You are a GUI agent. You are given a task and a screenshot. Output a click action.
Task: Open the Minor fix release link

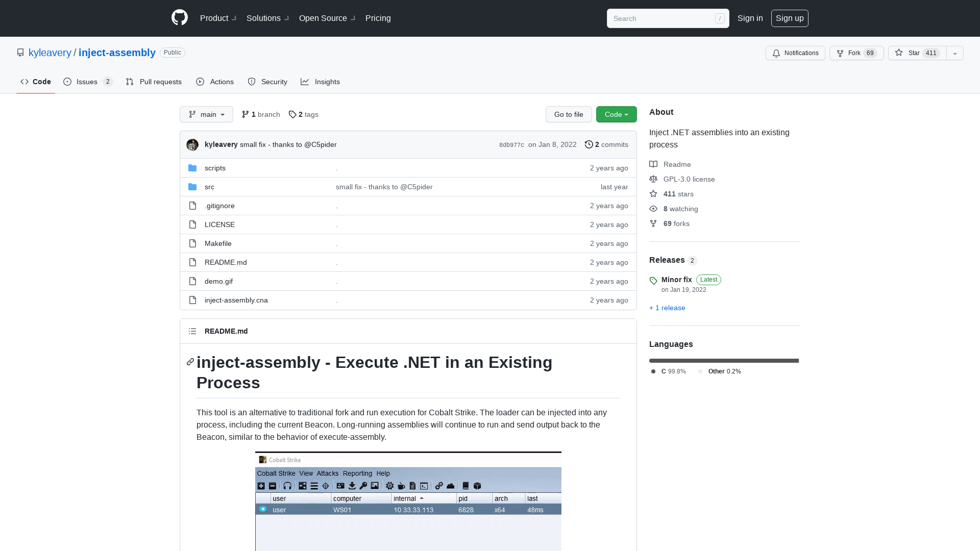677,280
